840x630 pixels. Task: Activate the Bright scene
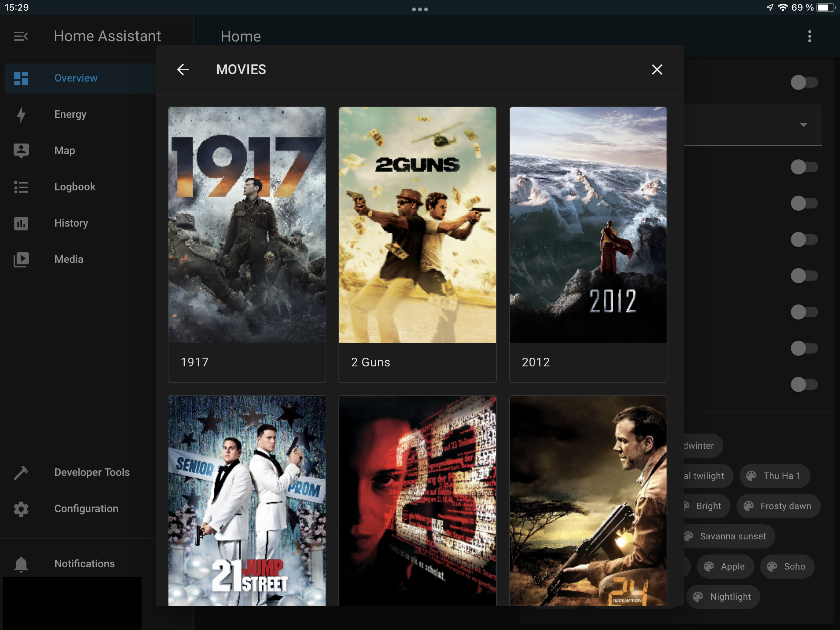pyautogui.click(x=707, y=506)
